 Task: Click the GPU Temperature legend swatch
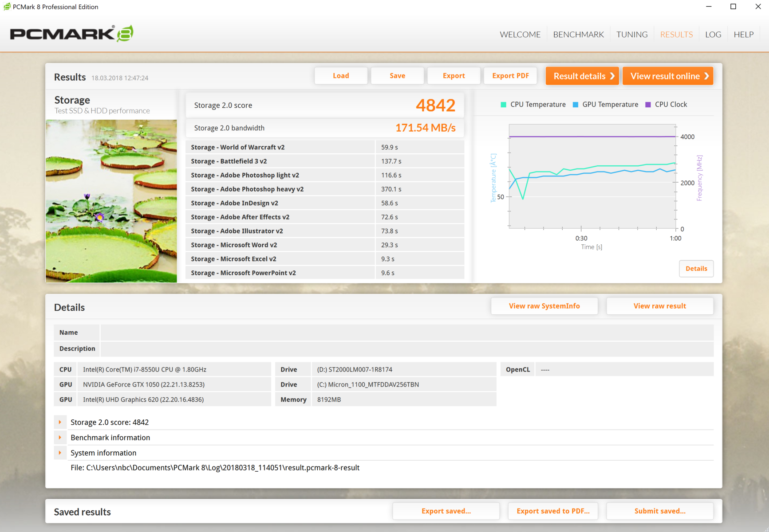click(576, 105)
